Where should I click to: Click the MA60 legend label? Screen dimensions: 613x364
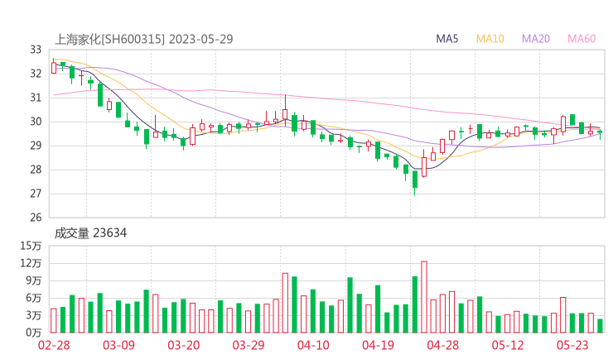pos(582,39)
